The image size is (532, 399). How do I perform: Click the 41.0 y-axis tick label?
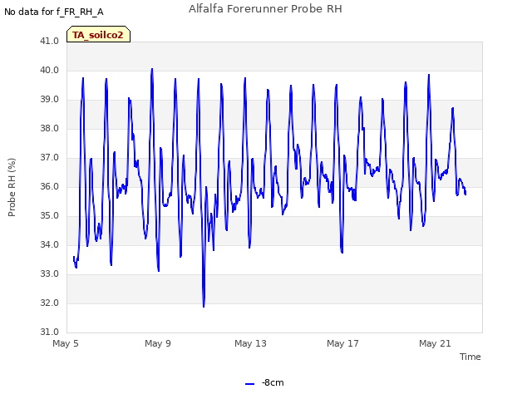pyautogui.click(x=50, y=41)
